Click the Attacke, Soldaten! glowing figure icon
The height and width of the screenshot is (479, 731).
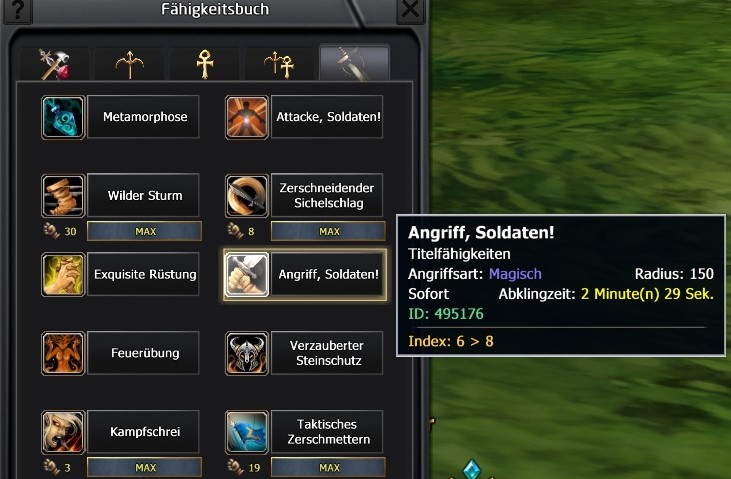click(x=247, y=117)
